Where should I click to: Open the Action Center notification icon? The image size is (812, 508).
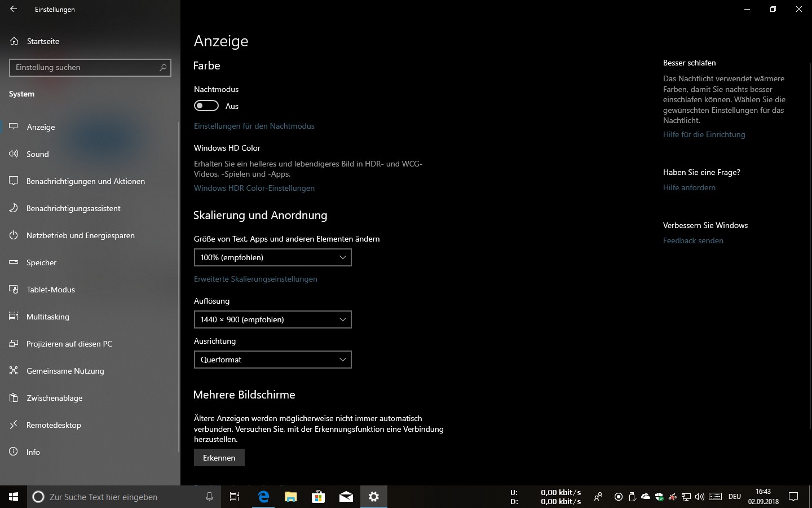793,497
